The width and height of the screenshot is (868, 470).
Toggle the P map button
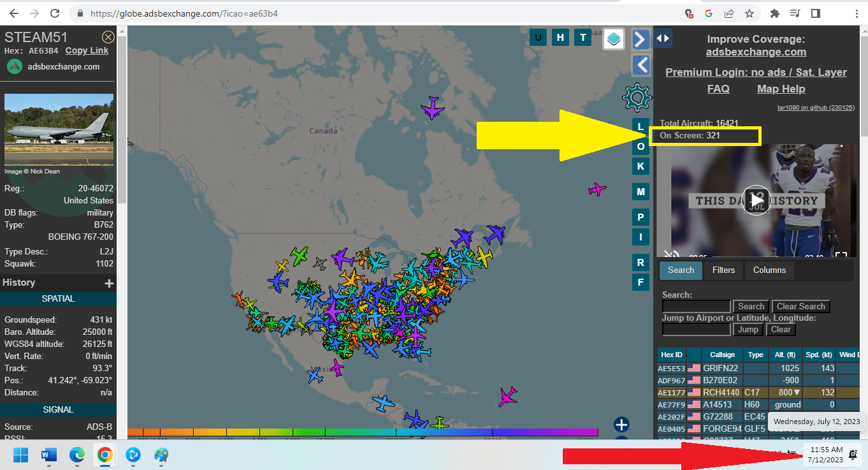point(640,217)
